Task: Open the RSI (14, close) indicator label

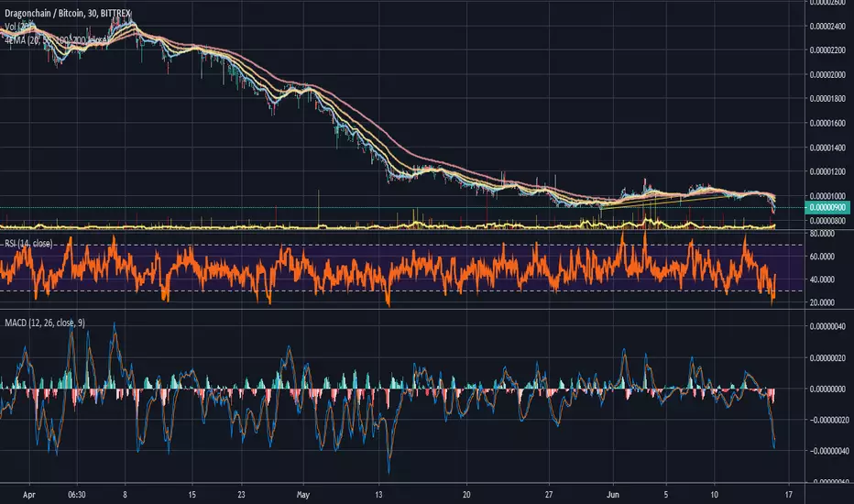Action: [29, 244]
